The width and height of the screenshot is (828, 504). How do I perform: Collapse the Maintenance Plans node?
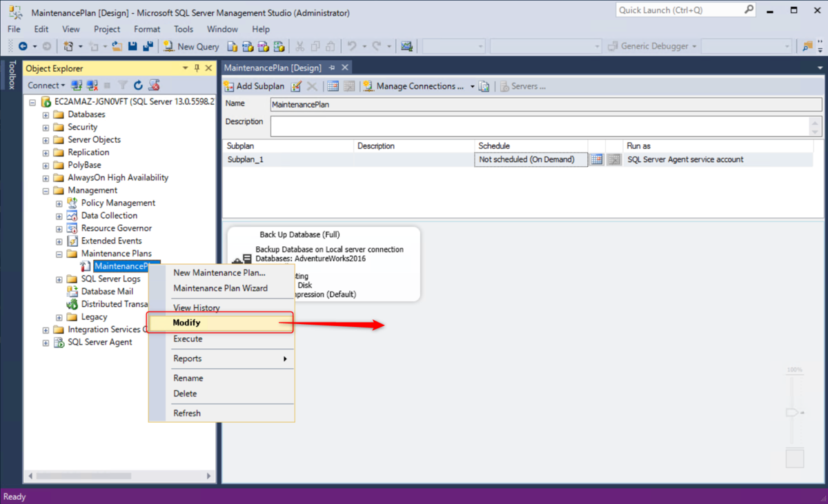[x=59, y=254]
